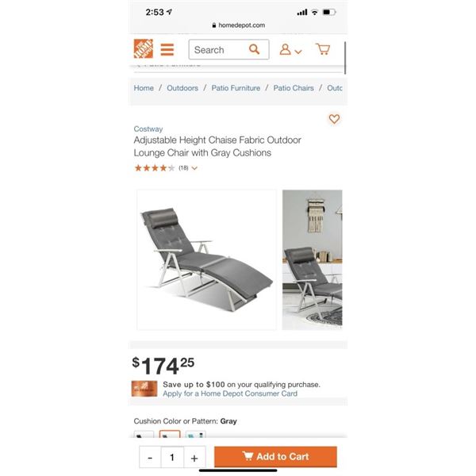Open the Costway brand link
Viewport: 476px width, 476px height.
coord(148,129)
